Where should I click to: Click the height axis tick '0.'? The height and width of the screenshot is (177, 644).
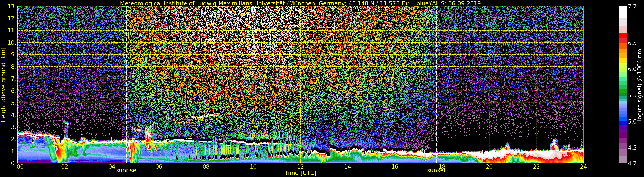coord(13,163)
